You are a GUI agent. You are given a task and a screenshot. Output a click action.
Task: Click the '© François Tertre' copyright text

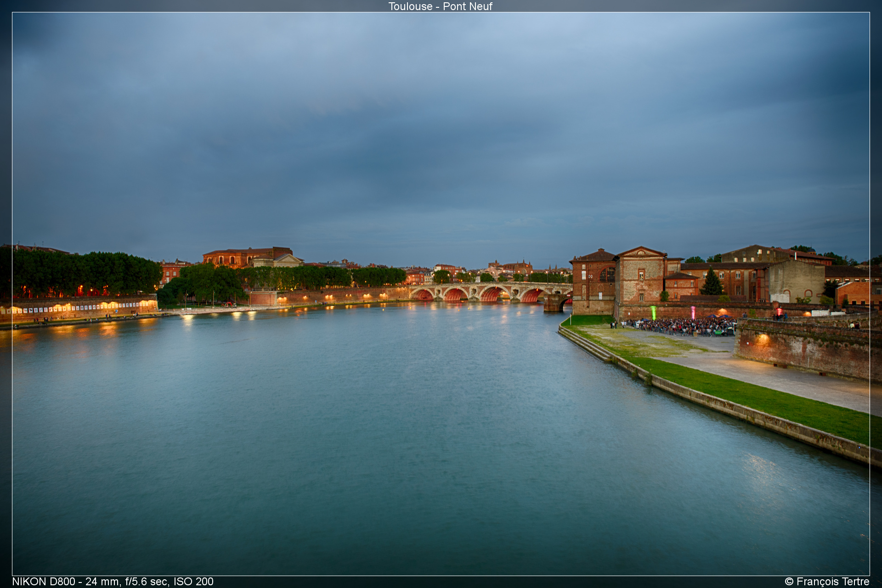click(x=827, y=582)
